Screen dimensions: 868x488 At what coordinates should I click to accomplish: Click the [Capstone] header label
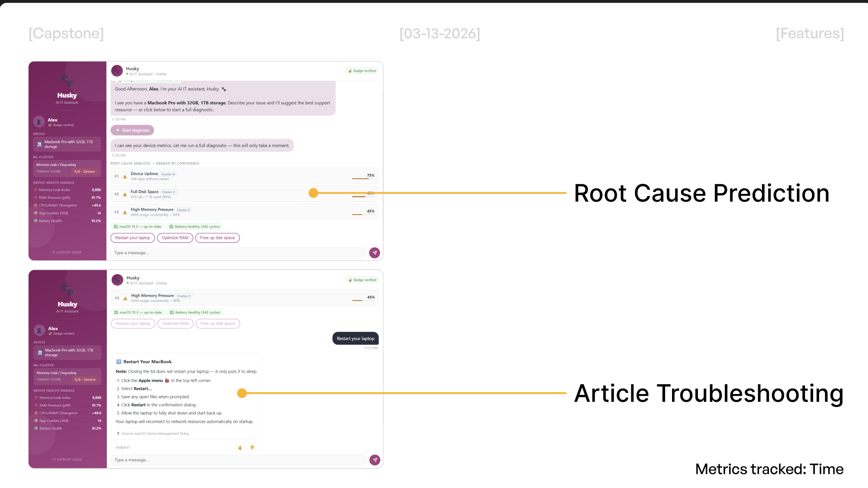click(x=66, y=33)
